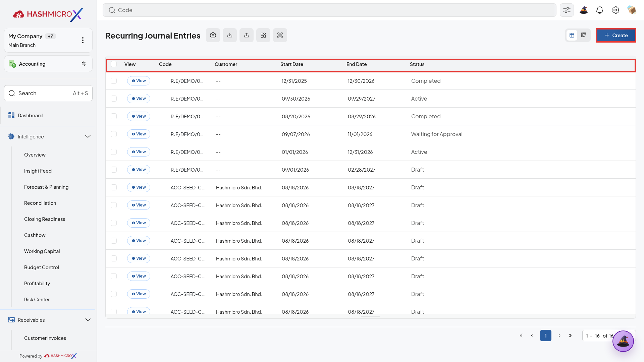Click the user avatar box icon
Viewport: 644px width, 362px height.
[632, 10]
